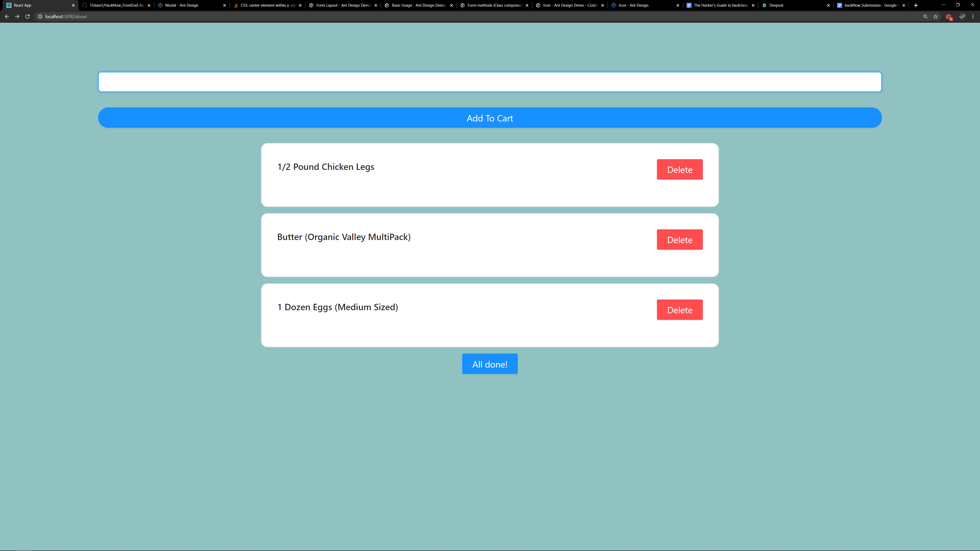The height and width of the screenshot is (551, 980).
Task: Delete the 1 Dozen Eggs item
Action: 679,310
